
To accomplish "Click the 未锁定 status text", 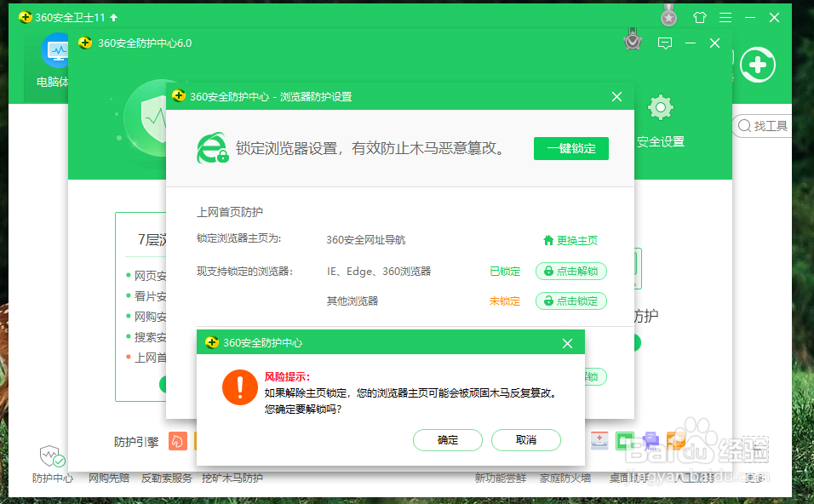I will click(x=505, y=301).
